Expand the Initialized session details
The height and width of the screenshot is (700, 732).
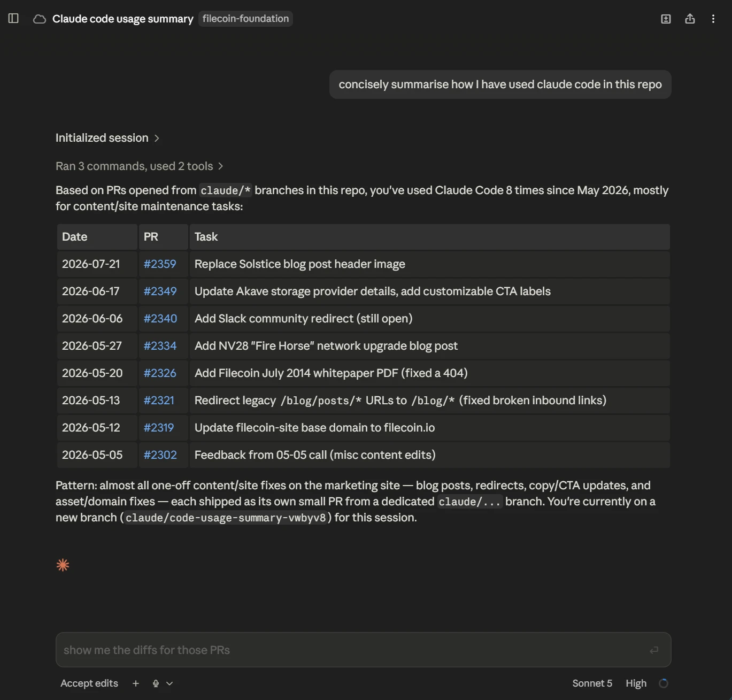pyautogui.click(x=107, y=138)
